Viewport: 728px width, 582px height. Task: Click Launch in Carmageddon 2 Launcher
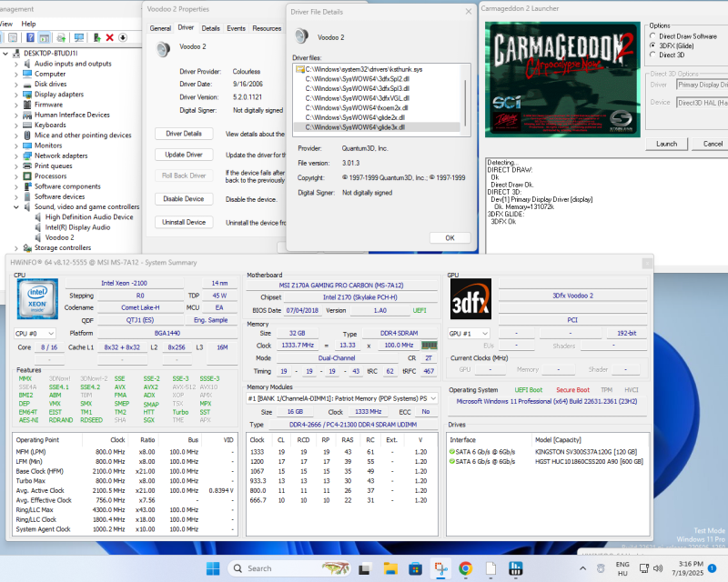[666, 144]
